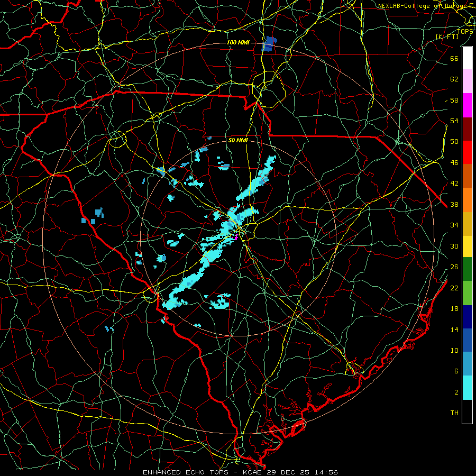Click the light green 22-26 legend swatch
This screenshot has height=476, width=476.
click(467, 293)
